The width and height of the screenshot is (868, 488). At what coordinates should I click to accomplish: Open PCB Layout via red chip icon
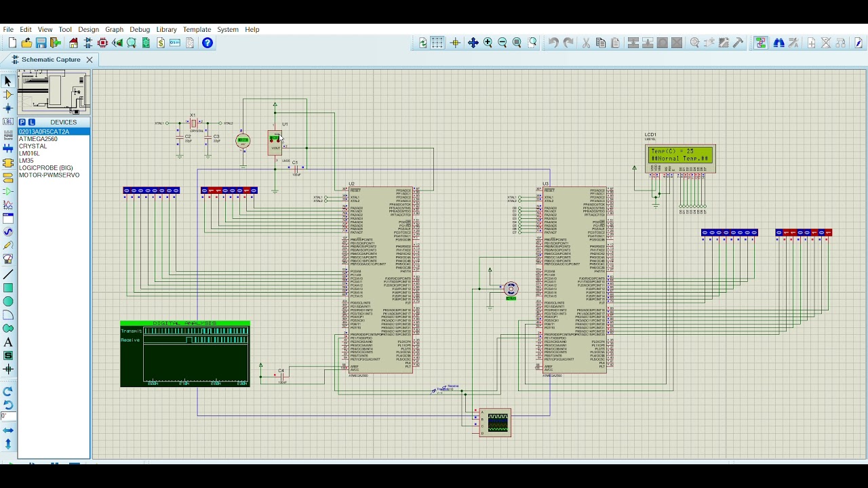(102, 43)
